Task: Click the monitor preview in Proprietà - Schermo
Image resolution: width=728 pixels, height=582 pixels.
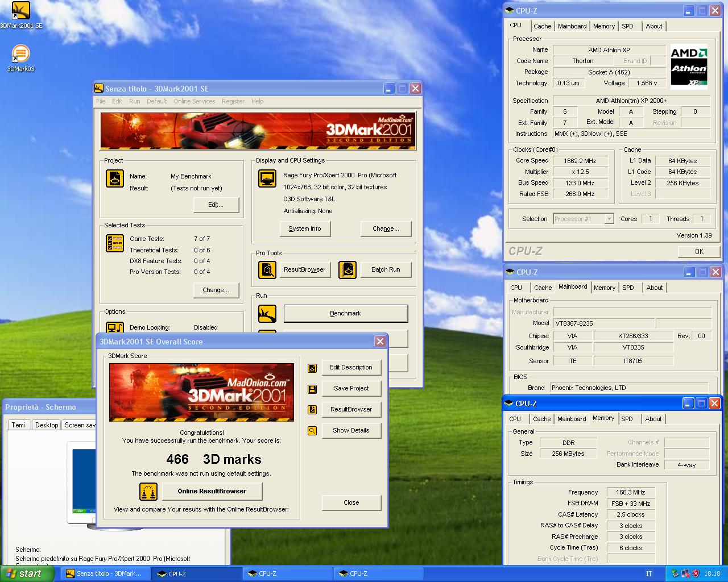Action: click(x=83, y=485)
